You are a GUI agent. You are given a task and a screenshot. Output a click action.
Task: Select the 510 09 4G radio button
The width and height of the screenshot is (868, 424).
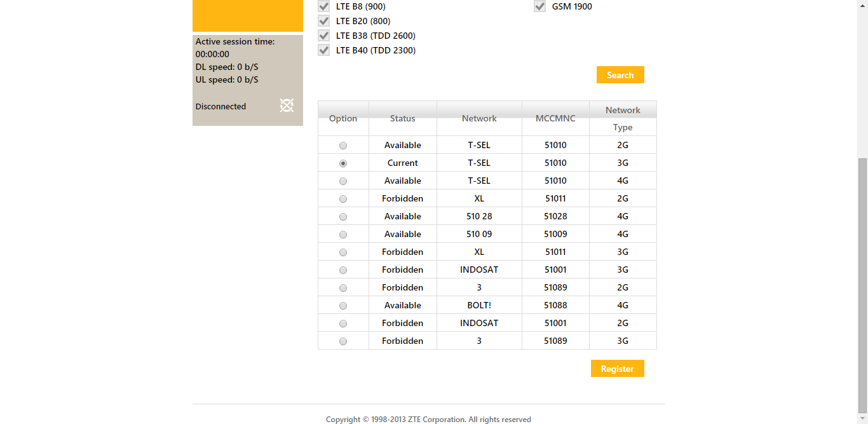pos(343,235)
